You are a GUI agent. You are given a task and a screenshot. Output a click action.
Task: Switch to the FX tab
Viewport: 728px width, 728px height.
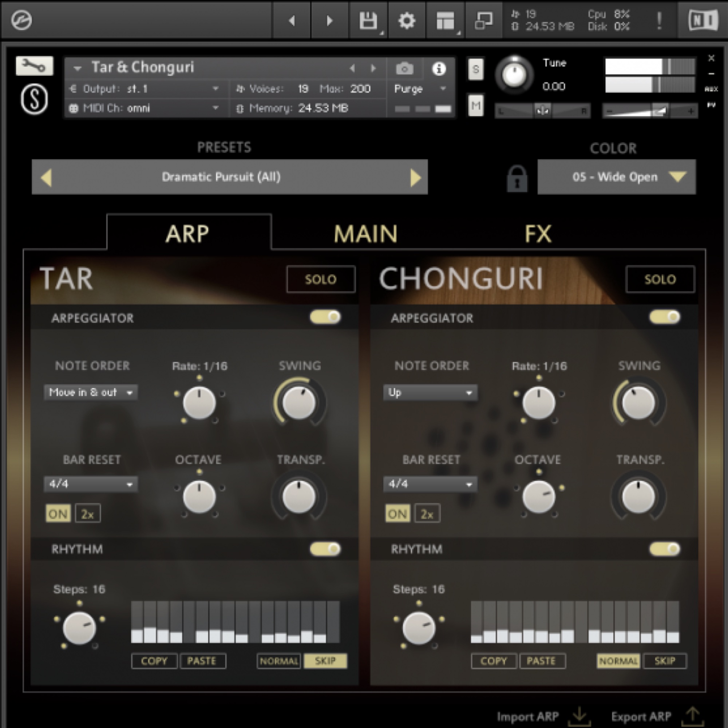pyautogui.click(x=538, y=234)
